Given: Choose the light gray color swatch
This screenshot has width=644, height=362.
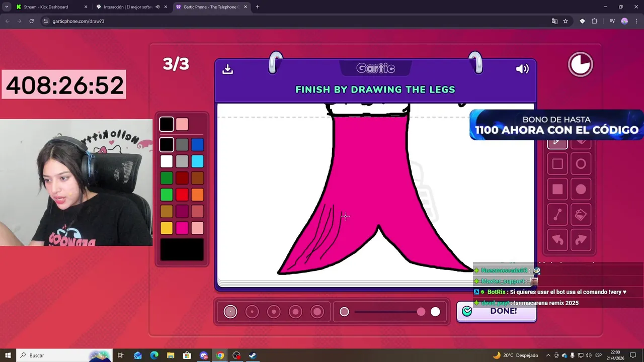Looking at the screenshot, I should coord(182,161).
